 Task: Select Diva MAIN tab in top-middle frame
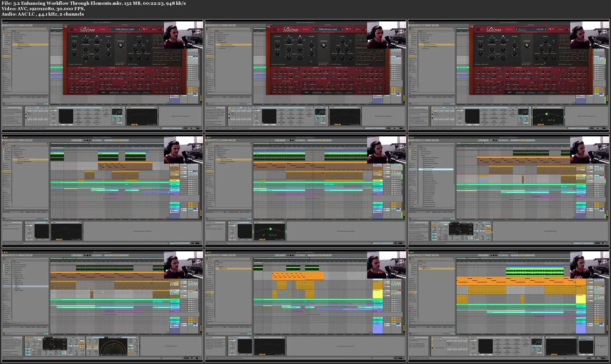[306, 93]
